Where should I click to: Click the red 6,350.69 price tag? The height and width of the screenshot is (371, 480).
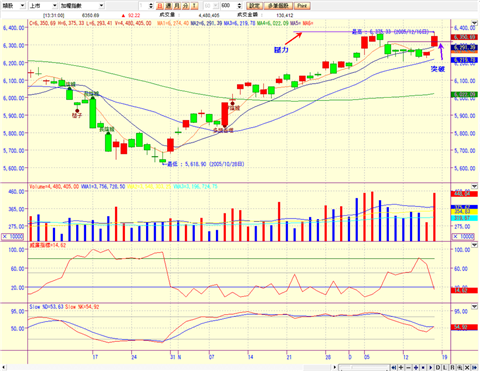465,37
